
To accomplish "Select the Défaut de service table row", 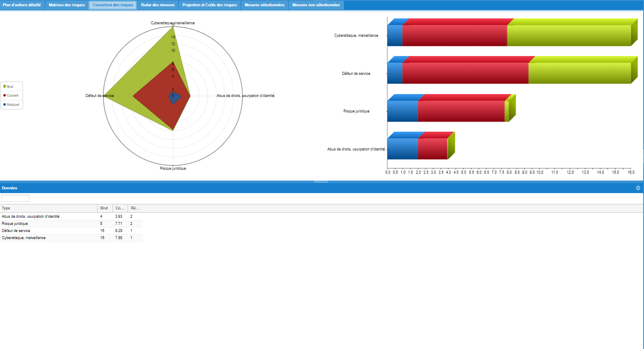I will pyautogui.click(x=71, y=231).
